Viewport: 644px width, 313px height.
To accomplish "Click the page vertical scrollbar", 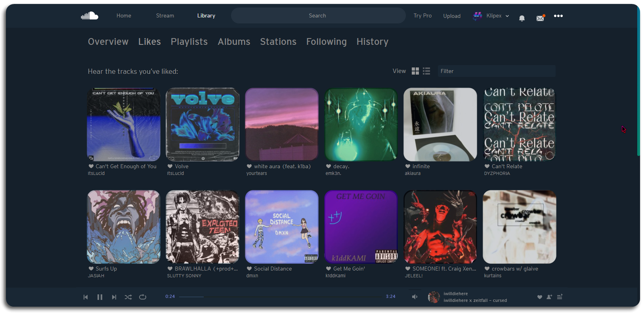I will [x=638, y=81].
